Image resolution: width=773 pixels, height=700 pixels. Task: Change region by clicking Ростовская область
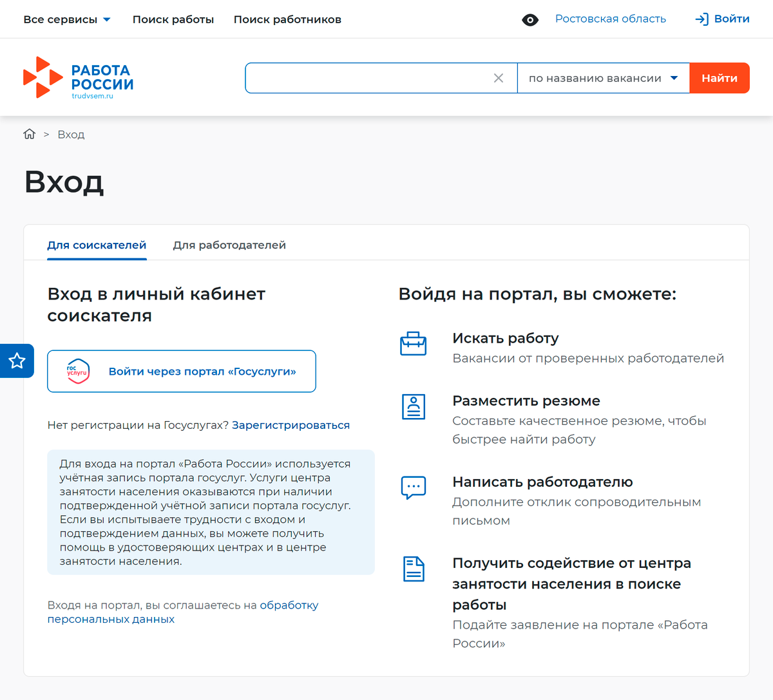(610, 19)
